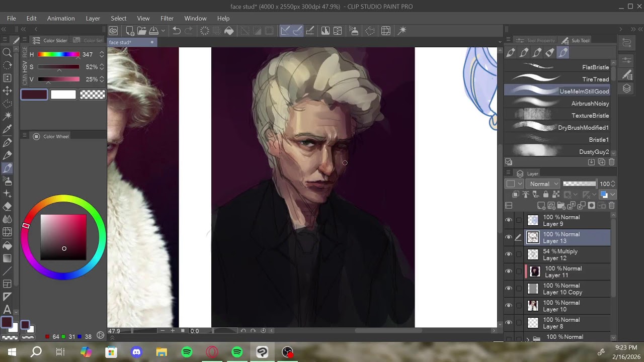Select the AirbrushNoisy brush
644x362 pixels.
coord(557,104)
